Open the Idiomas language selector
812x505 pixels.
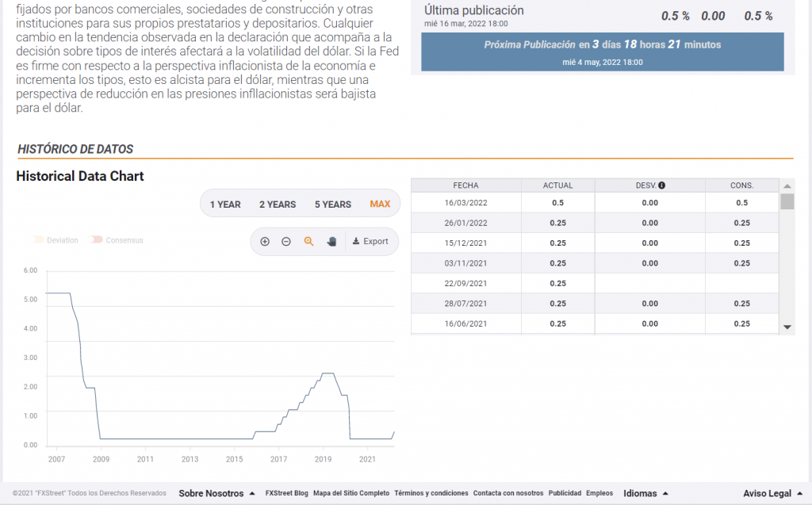click(645, 493)
